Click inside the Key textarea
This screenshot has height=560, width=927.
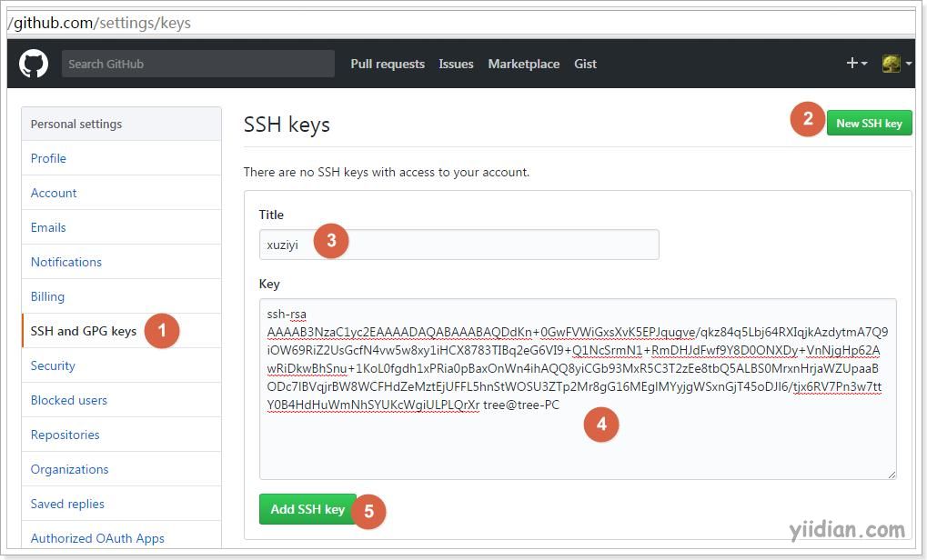click(x=578, y=389)
